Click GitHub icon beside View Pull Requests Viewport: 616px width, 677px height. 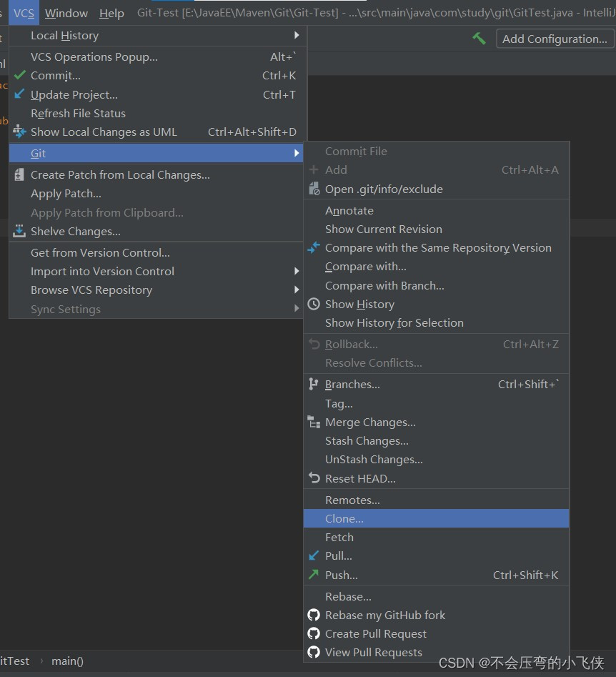314,652
